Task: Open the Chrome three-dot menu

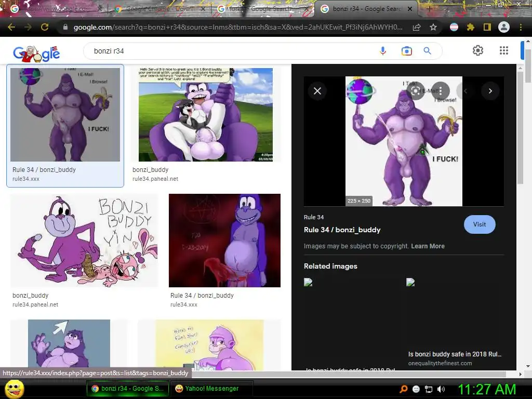Action: coord(521,27)
